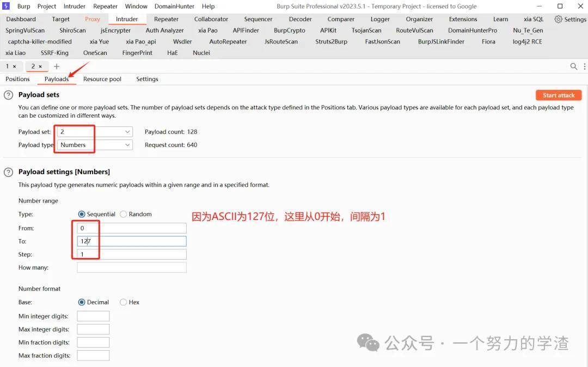The height and width of the screenshot is (367, 588).
Task: Start the attack
Action: pos(559,95)
